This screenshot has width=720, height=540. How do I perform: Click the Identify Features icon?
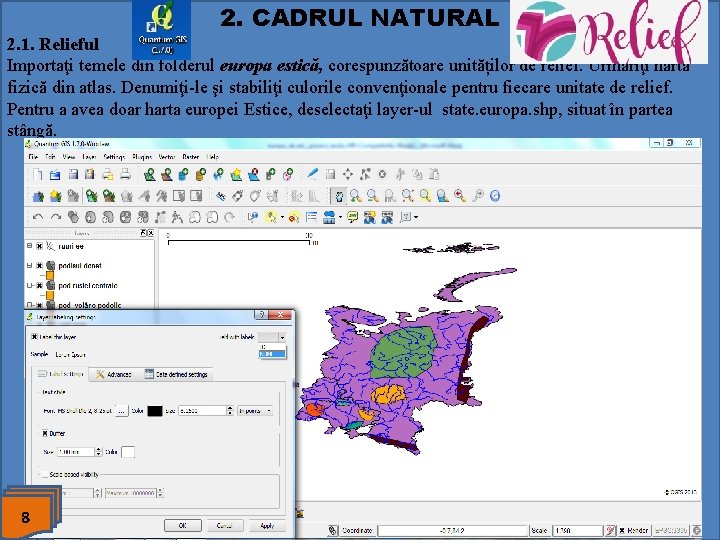click(253, 217)
